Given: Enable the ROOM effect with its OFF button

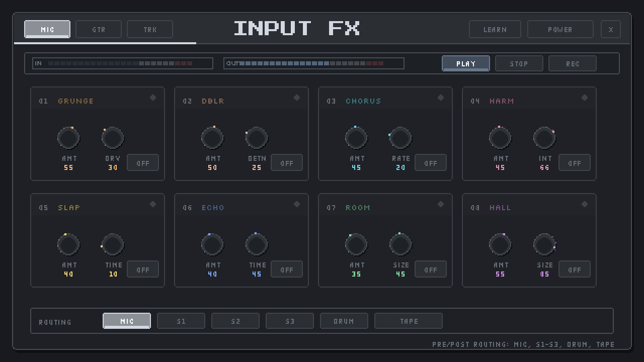Looking at the screenshot, I should (x=431, y=269).
